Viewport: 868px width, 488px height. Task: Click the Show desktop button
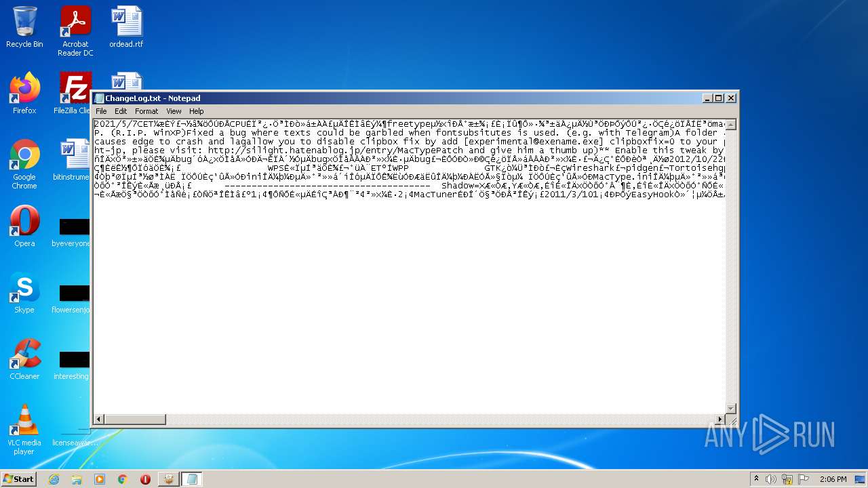click(x=861, y=479)
